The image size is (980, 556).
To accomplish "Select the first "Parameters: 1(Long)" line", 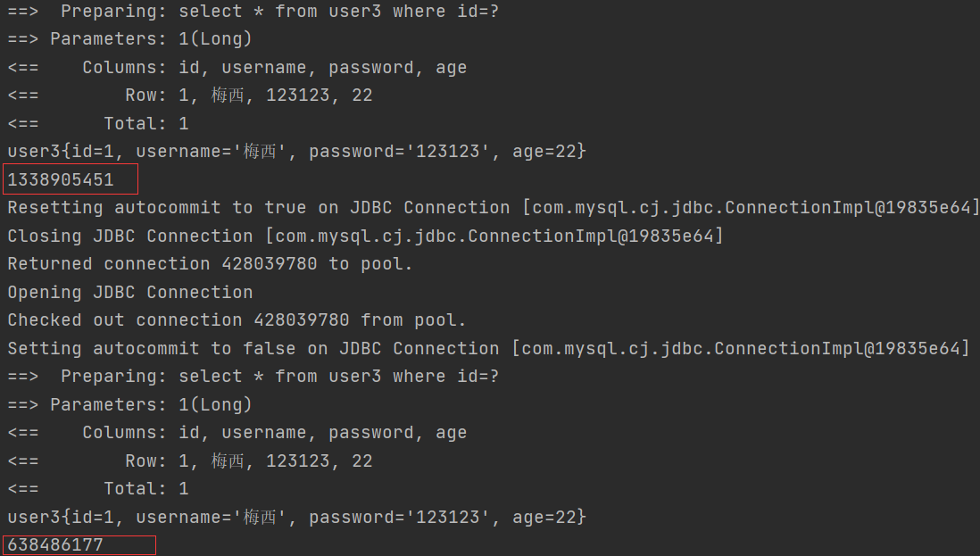I will (x=129, y=39).
